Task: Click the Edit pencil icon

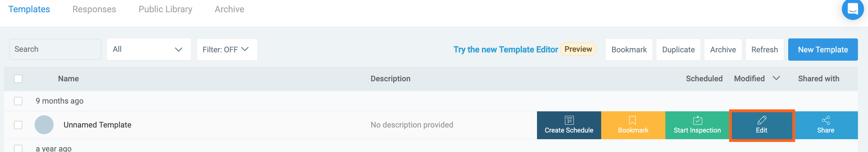Action: tap(761, 120)
